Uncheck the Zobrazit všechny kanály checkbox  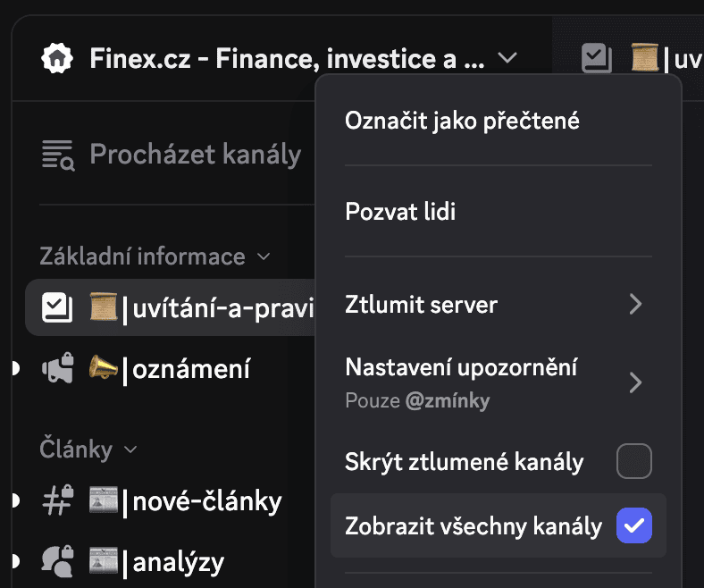click(634, 526)
